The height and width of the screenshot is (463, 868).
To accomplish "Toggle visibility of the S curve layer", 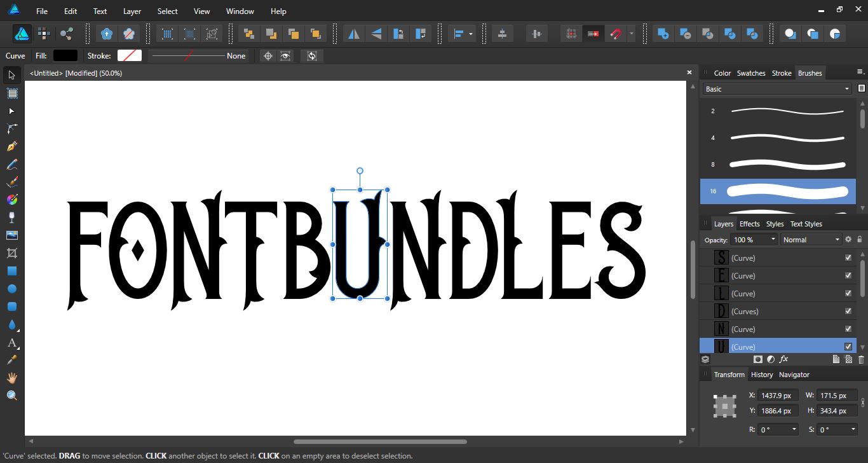I will click(848, 258).
